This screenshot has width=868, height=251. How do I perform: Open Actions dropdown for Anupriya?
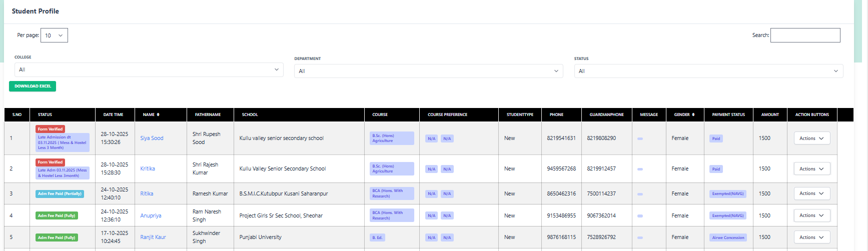coord(812,215)
